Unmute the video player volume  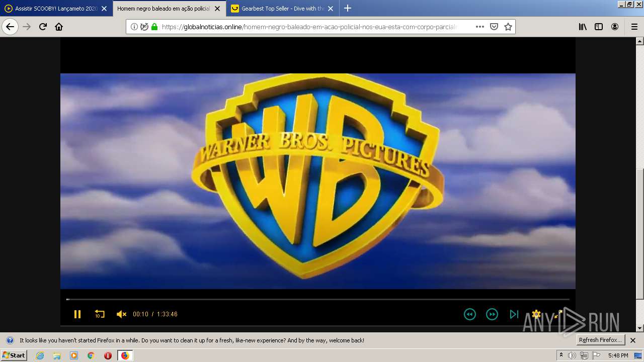[121, 314]
